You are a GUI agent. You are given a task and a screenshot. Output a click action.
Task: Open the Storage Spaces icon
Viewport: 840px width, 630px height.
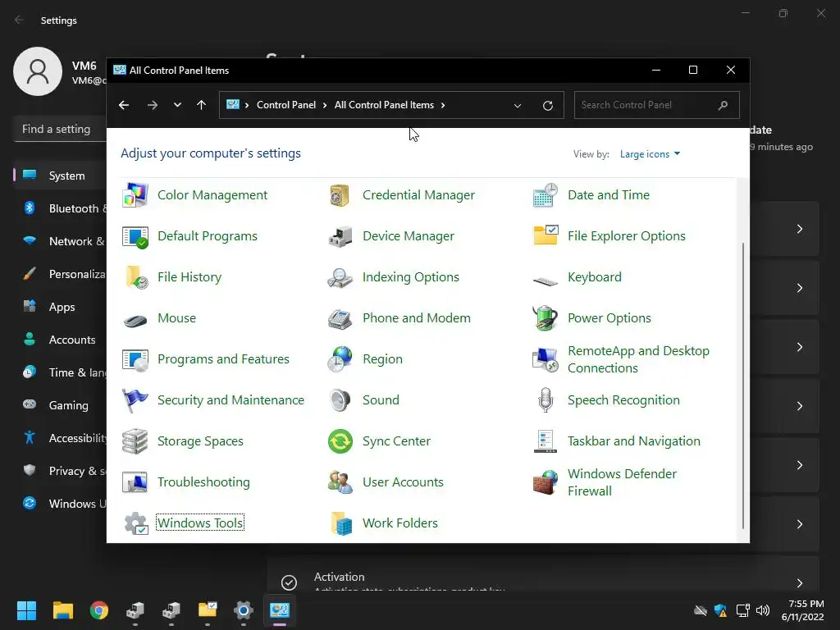coord(135,441)
